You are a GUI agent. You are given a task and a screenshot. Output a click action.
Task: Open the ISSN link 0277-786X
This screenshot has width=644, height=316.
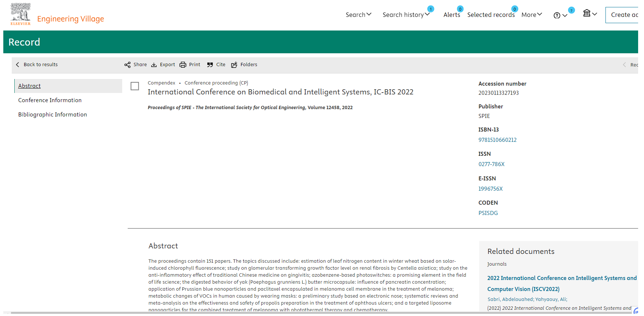491,164
